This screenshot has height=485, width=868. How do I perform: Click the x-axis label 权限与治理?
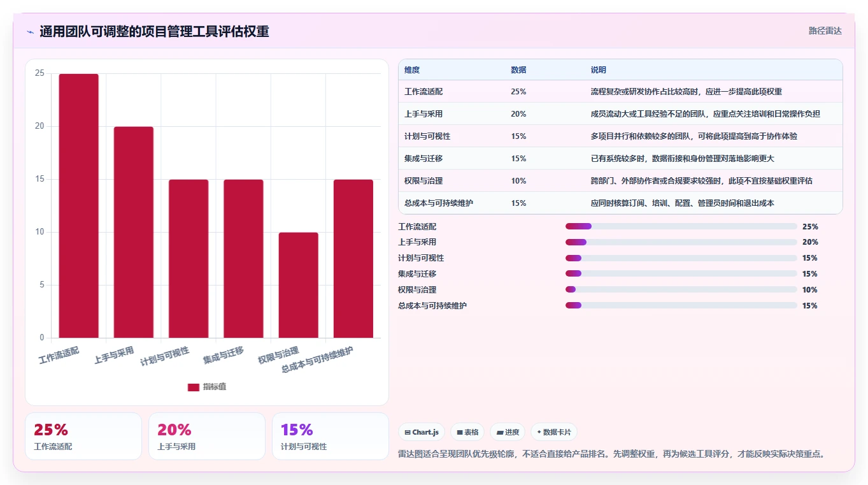pos(278,356)
